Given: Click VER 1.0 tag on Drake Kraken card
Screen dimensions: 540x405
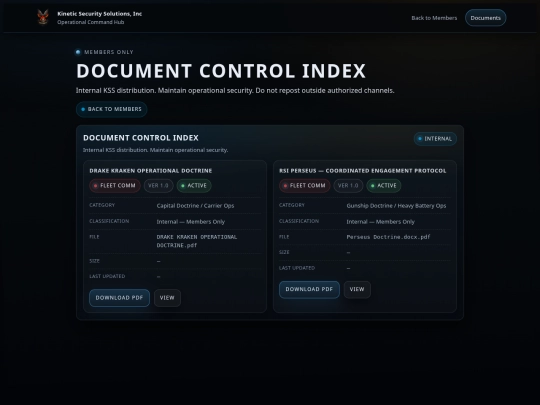Looking at the screenshot, I should point(158,186).
